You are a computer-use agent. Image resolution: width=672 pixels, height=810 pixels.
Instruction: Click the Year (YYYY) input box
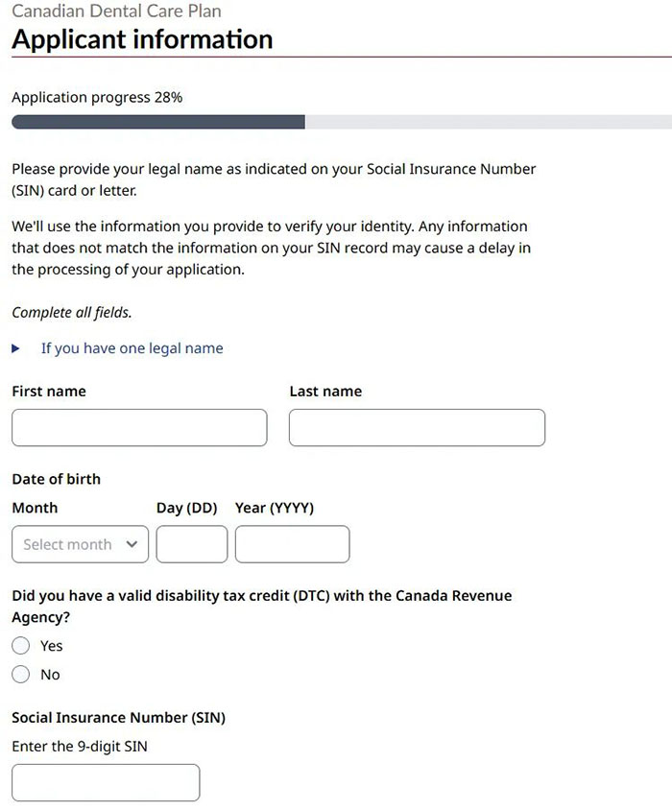292,544
